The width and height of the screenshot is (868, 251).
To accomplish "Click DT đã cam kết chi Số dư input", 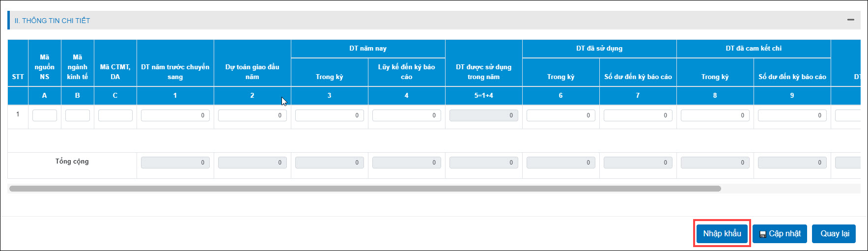I will (x=792, y=115).
